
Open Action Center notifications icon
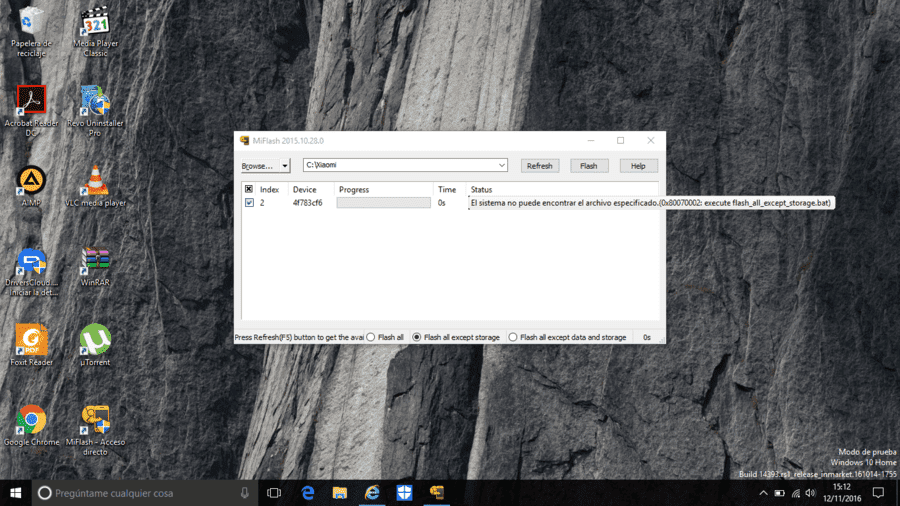click(x=878, y=493)
